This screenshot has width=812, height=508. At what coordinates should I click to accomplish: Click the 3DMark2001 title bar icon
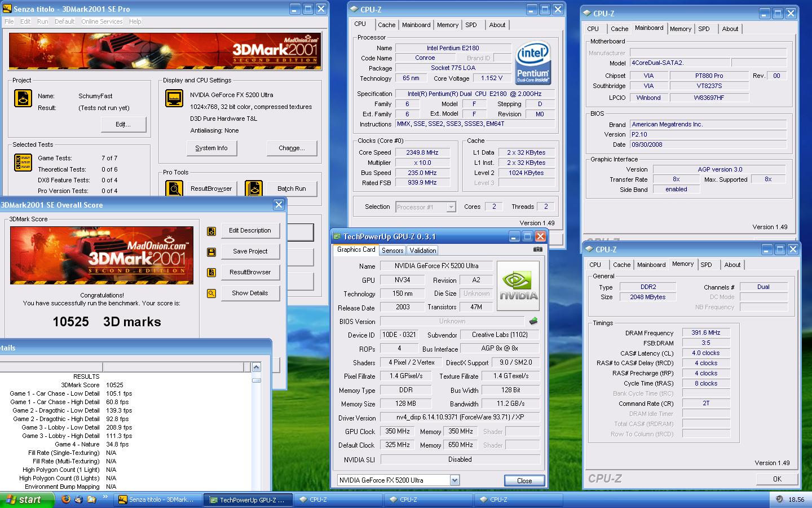point(7,9)
